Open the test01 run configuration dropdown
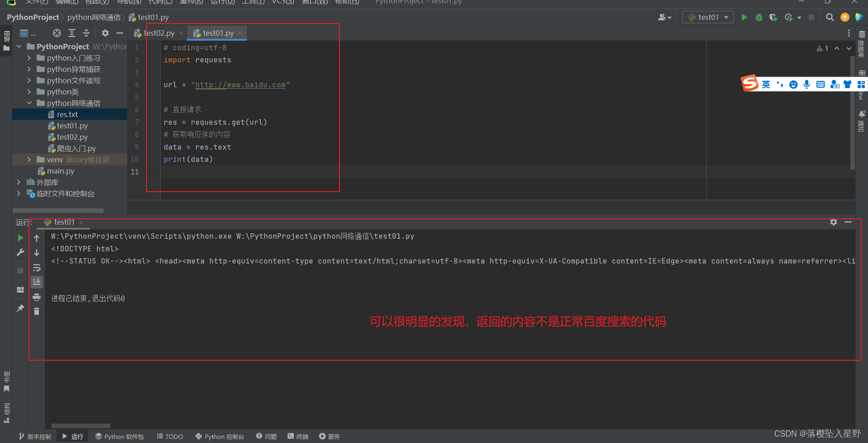Screen dimensions: 868x443 [x=708, y=17]
